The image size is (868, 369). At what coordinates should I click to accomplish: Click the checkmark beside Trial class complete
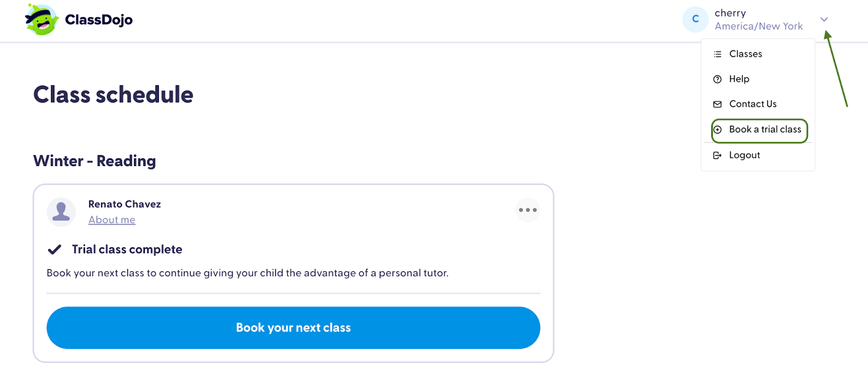[x=54, y=249]
